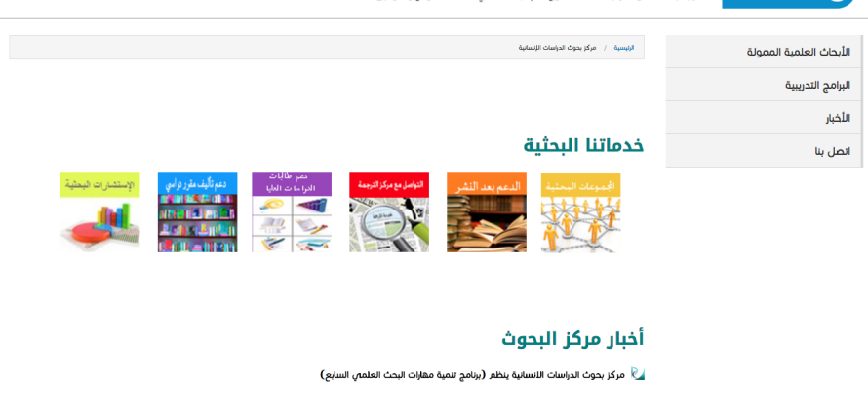Viewport: 868px width, 419px height.
Task: Click the slash separator in the breadcrumb
Action: (x=605, y=48)
